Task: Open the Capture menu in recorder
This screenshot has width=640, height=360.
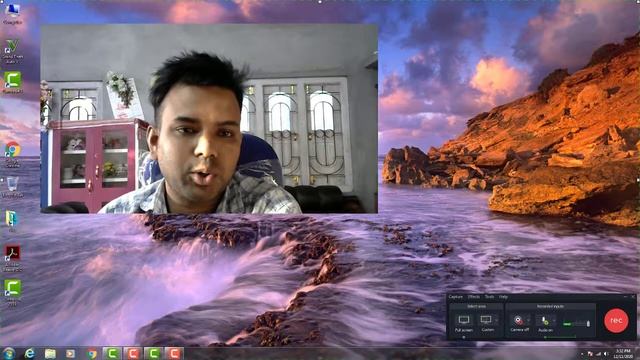Action: click(x=456, y=297)
